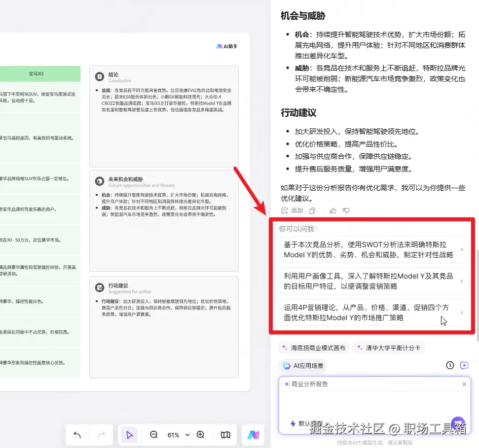The width and height of the screenshot is (479, 448).
Task: Select the 行动建议 card icon
Action: (99, 288)
